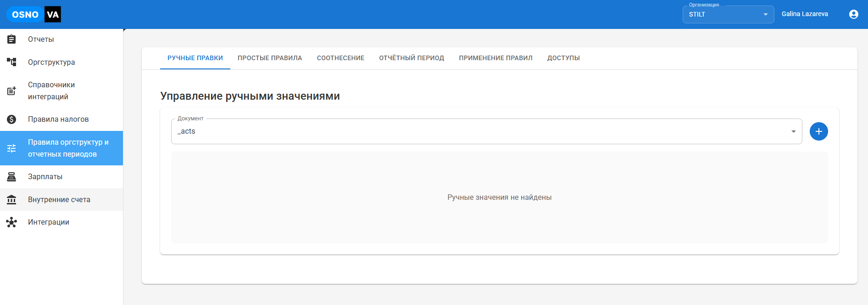This screenshot has width=868, height=305.
Task: Open the user account avatar icon
Action: point(854,14)
